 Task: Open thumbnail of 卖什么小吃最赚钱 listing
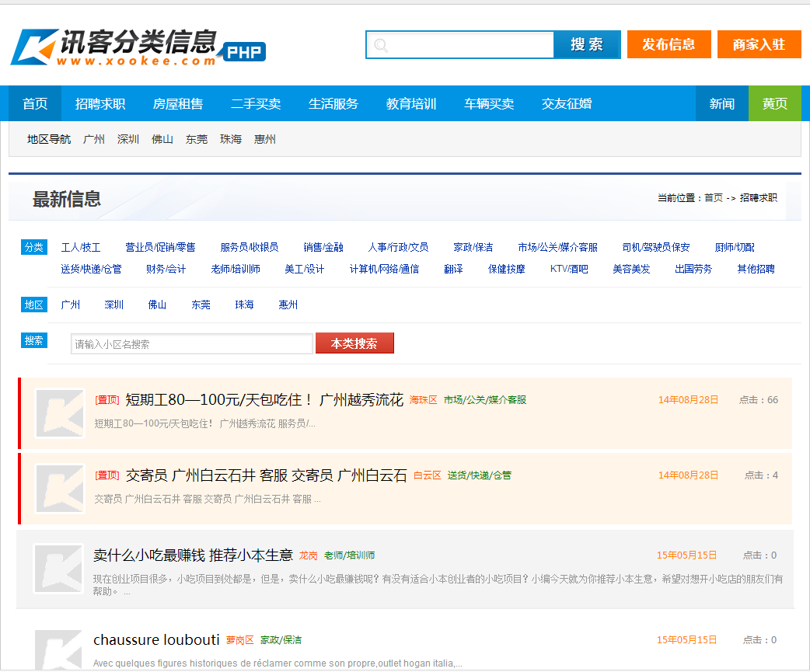59,569
